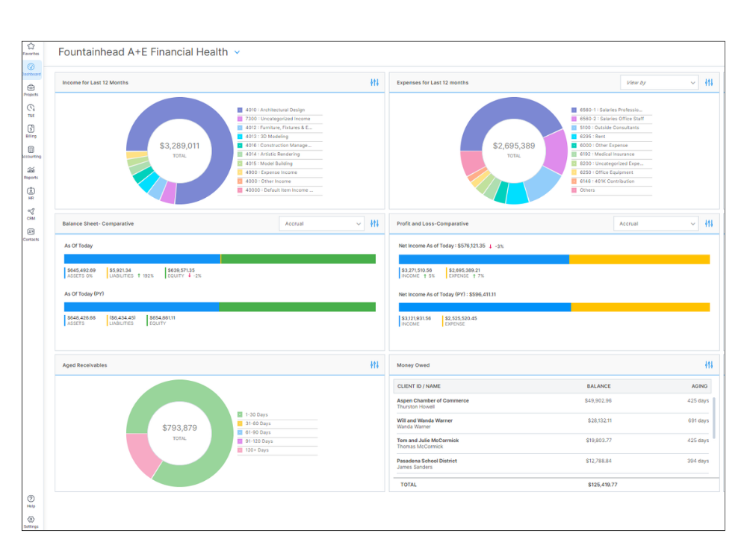This screenshot has width=747, height=560.
Task: Open filter settings for Balance Sheet- Comparative
Action: (374, 223)
